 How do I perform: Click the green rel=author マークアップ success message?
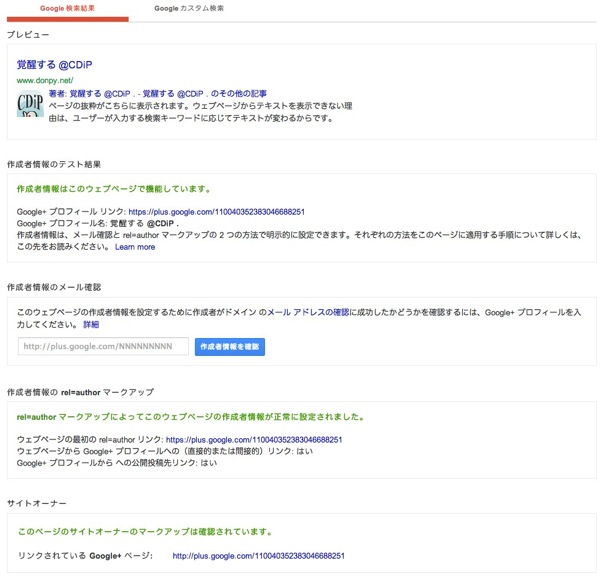(x=190, y=417)
